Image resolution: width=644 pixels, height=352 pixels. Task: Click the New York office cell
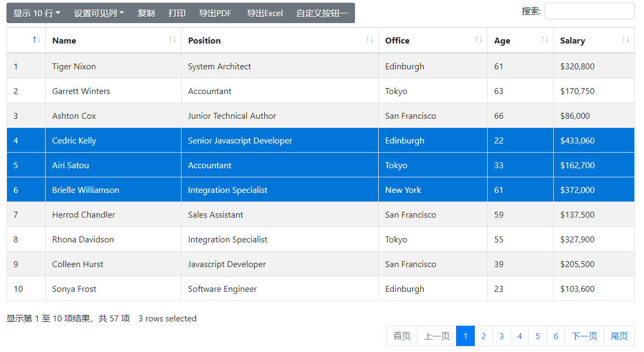click(x=432, y=189)
